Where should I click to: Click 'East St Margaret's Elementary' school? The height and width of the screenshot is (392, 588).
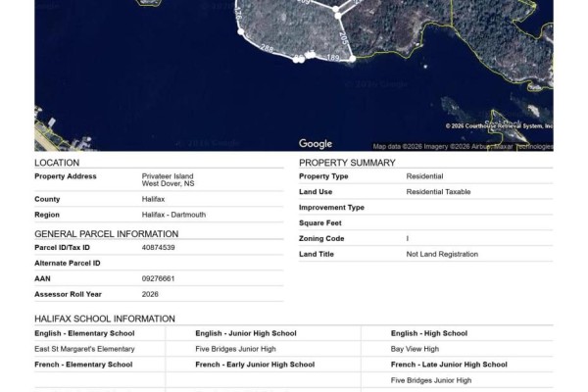click(84, 349)
